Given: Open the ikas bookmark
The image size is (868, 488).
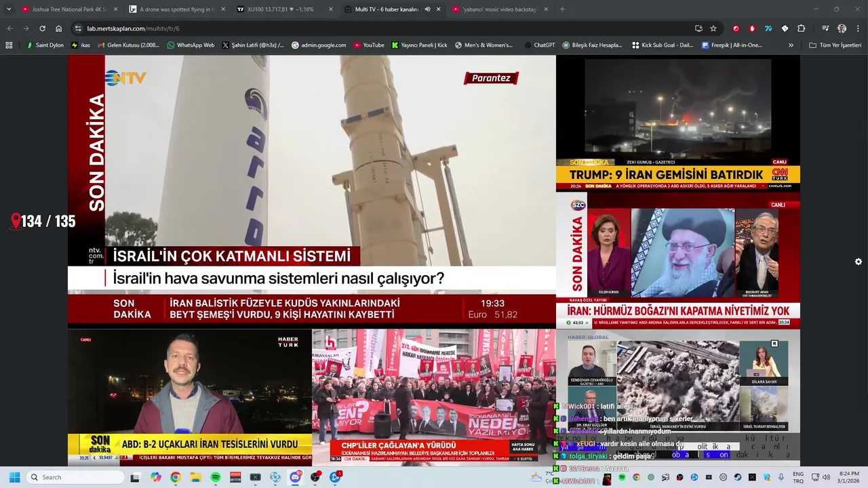Looking at the screenshot, I should point(80,45).
